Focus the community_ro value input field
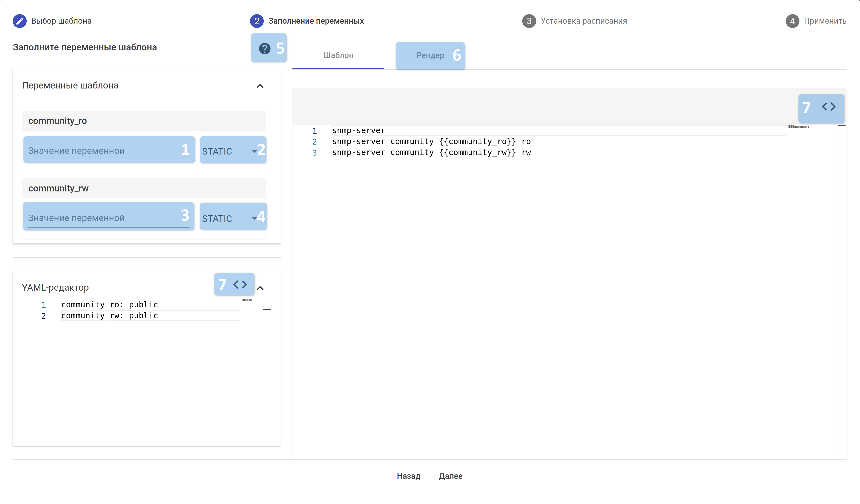This screenshot has width=860, height=504. (x=102, y=151)
